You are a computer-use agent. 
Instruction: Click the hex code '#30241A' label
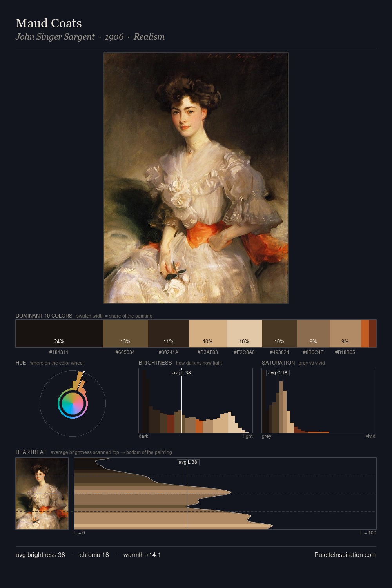169,352
